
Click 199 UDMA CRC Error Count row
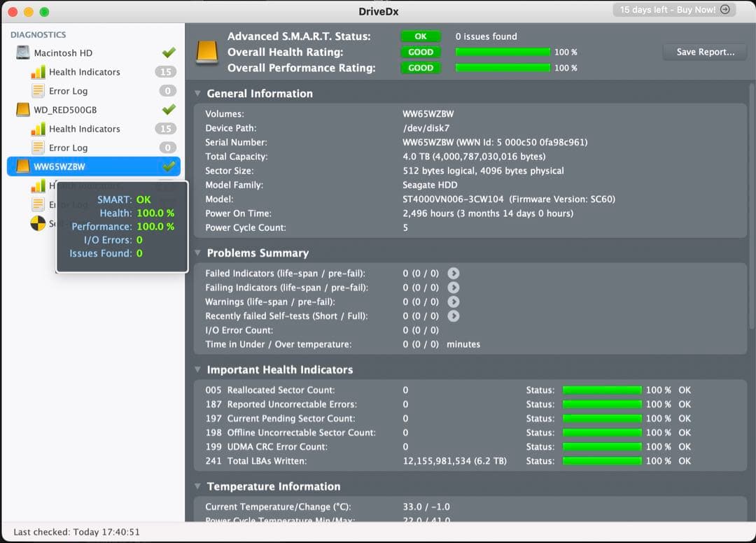coord(447,446)
